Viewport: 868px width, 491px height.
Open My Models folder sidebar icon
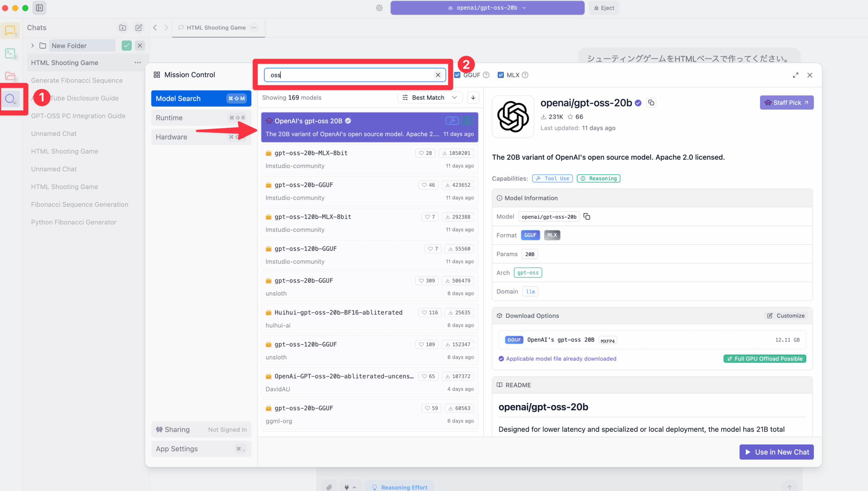pyautogui.click(x=10, y=76)
